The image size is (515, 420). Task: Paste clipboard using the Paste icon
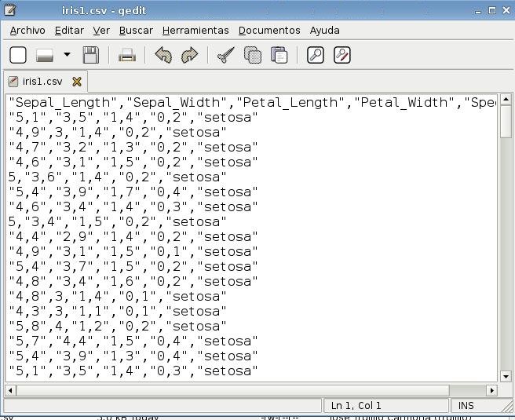click(x=279, y=55)
